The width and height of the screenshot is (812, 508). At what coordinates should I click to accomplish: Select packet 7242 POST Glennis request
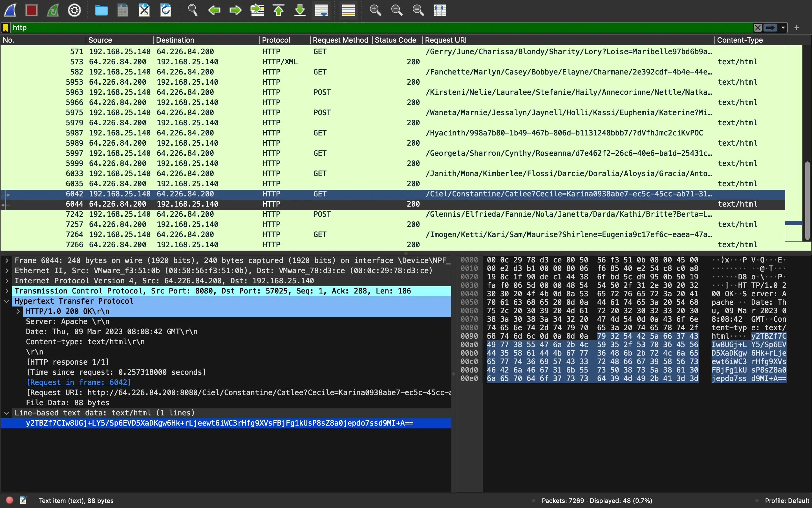click(x=392, y=214)
